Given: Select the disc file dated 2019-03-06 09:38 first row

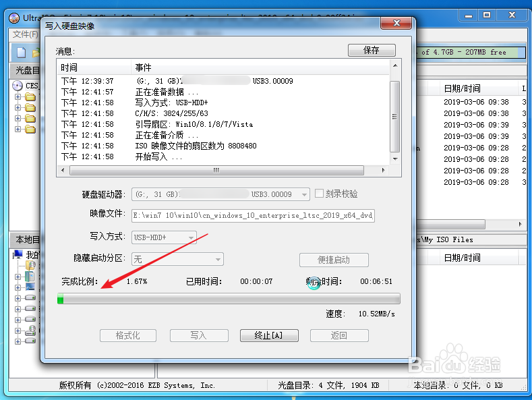Looking at the screenshot, I should pos(476,102).
